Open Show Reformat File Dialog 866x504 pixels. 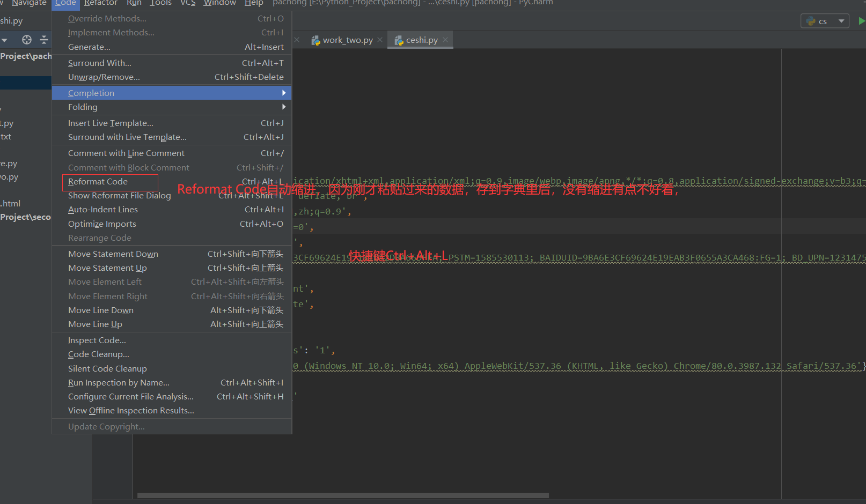[172, 196]
